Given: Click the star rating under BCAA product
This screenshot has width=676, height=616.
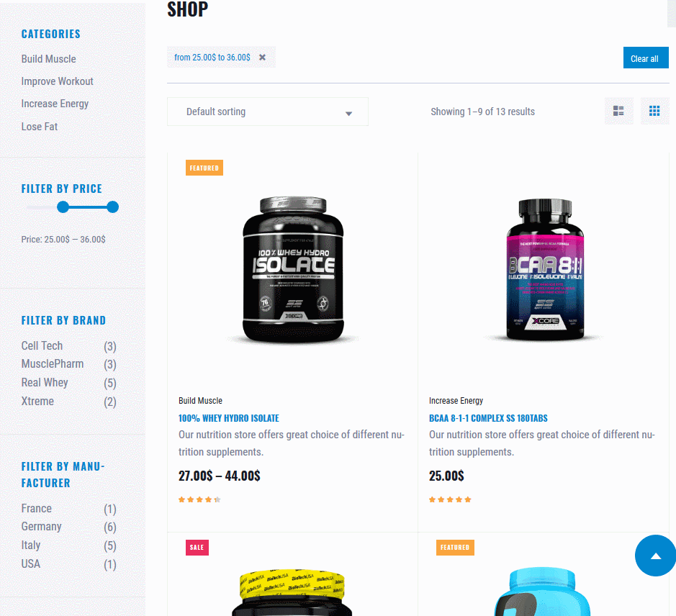Looking at the screenshot, I should pos(450,499).
